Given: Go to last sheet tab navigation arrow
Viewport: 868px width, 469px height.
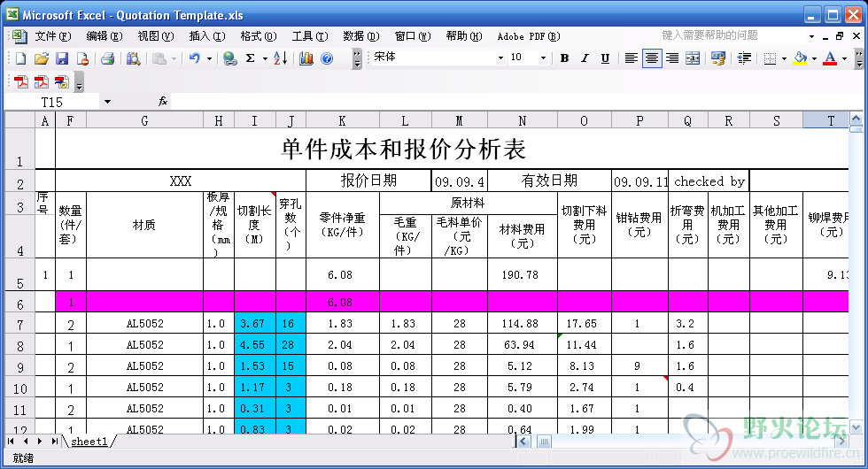Looking at the screenshot, I should pyautogui.click(x=54, y=441).
